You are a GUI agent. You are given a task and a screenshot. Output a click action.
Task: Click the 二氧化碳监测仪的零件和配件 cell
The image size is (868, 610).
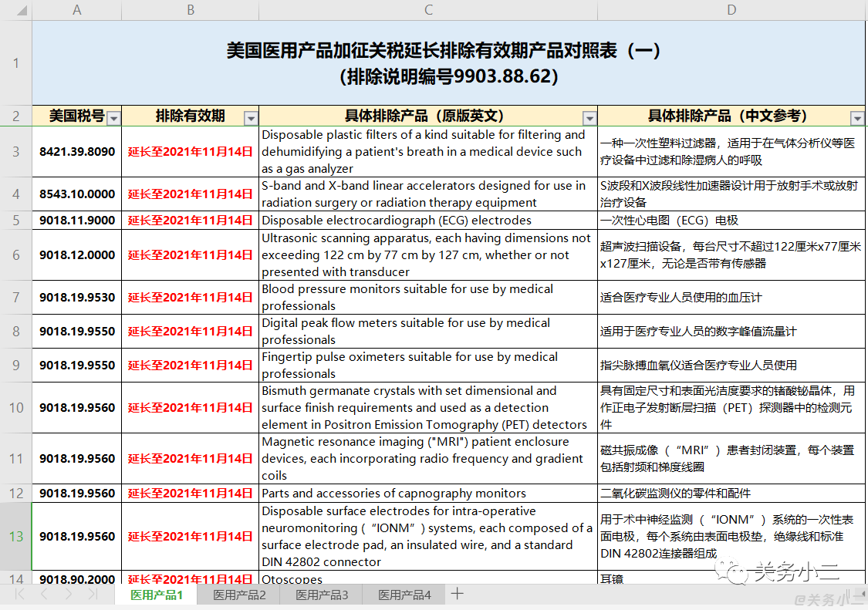pos(732,494)
